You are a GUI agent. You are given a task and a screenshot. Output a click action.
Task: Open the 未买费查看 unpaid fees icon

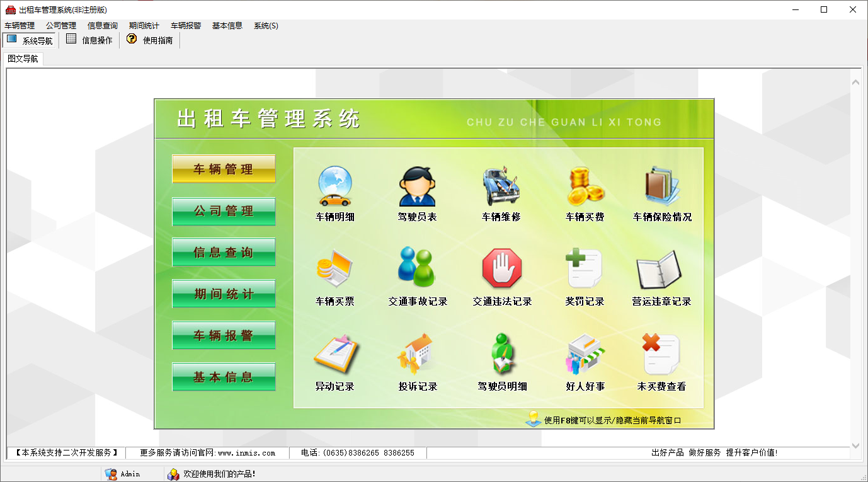(x=661, y=354)
